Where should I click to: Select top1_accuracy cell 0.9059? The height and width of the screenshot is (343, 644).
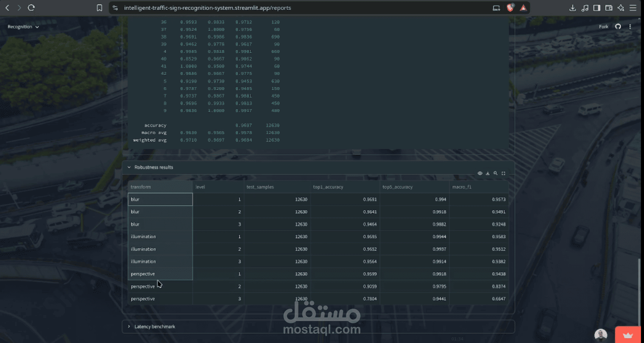point(345,286)
